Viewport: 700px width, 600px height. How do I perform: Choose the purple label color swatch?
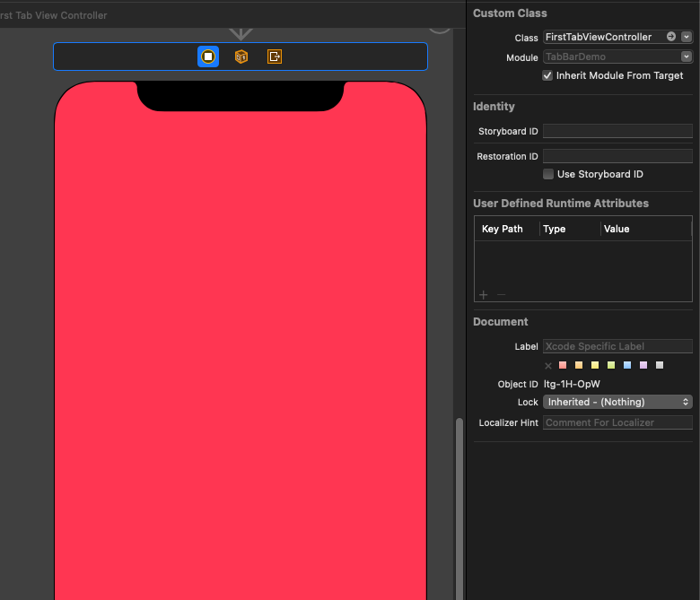point(643,365)
